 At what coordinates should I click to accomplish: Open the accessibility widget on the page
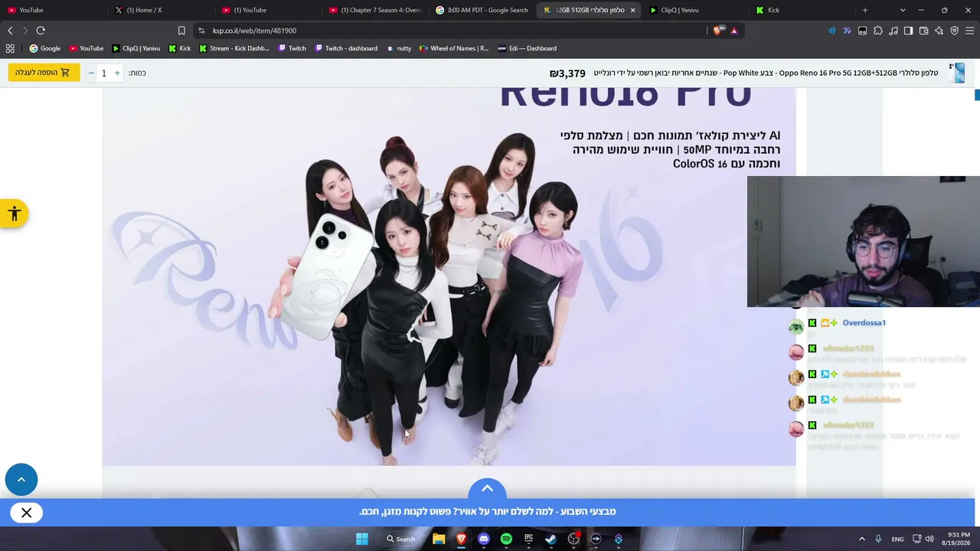(x=14, y=214)
